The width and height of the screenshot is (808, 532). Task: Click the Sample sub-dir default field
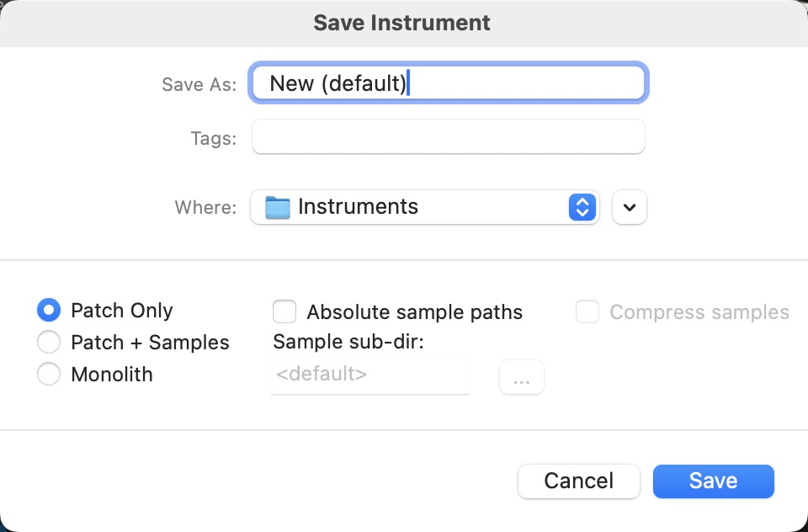pos(370,374)
